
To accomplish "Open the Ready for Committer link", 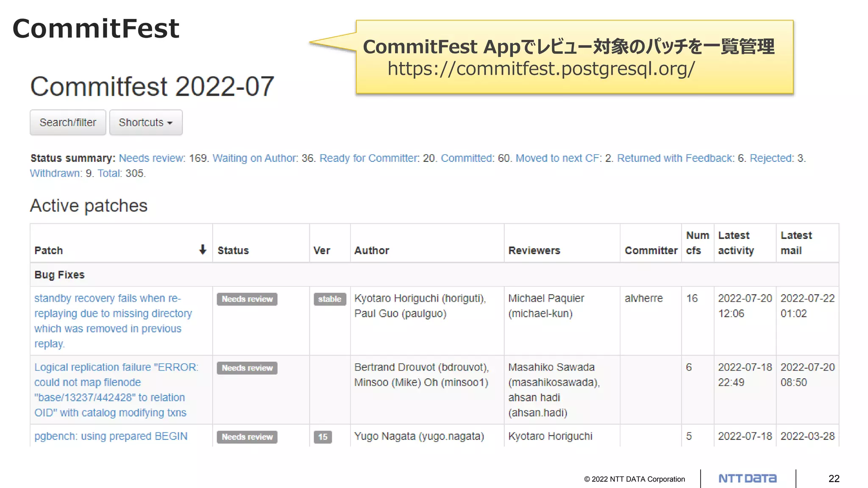I will point(369,158).
